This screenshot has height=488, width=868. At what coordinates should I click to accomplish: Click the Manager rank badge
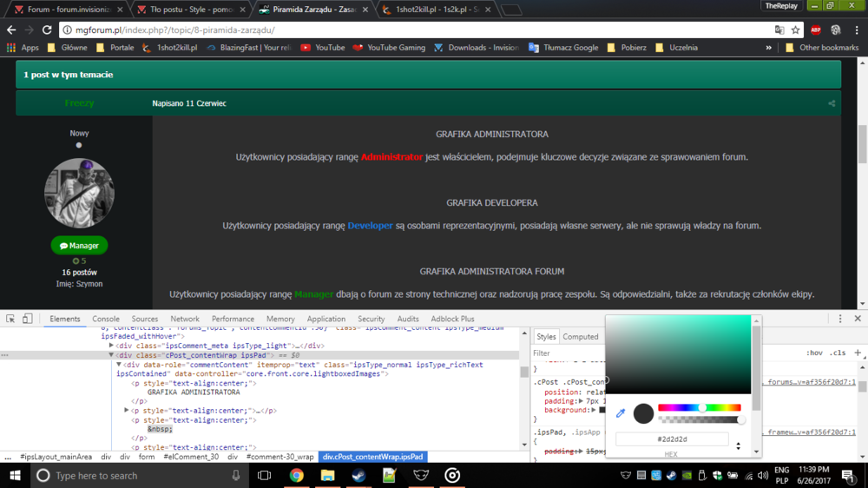pyautogui.click(x=79, y=246)
